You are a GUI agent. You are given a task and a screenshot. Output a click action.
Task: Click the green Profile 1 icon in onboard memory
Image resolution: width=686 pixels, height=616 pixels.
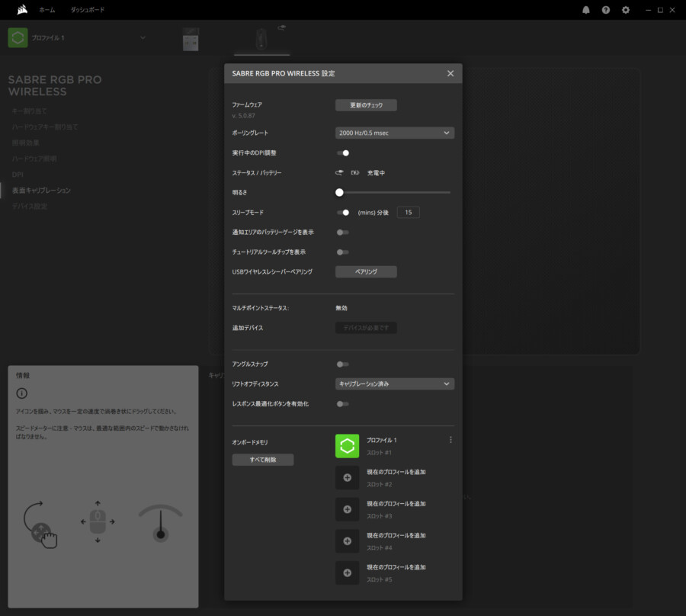click(x=347, y=446)
